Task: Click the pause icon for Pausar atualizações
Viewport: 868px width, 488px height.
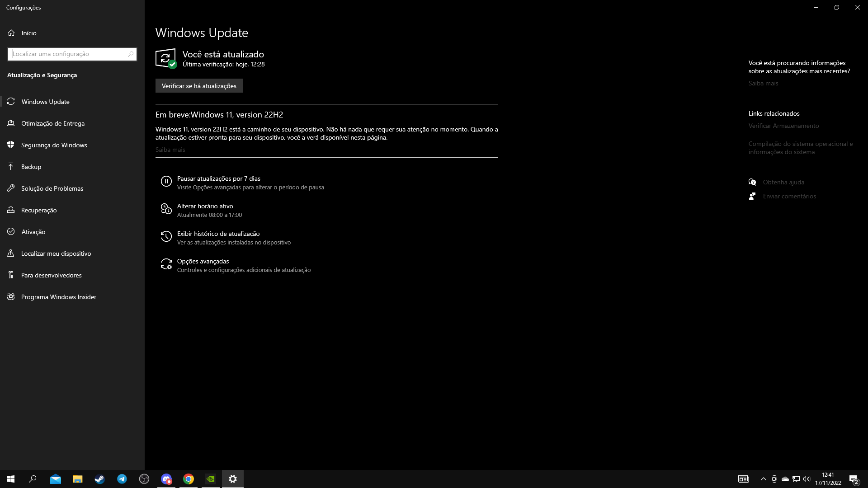Action: click(166, 182)
